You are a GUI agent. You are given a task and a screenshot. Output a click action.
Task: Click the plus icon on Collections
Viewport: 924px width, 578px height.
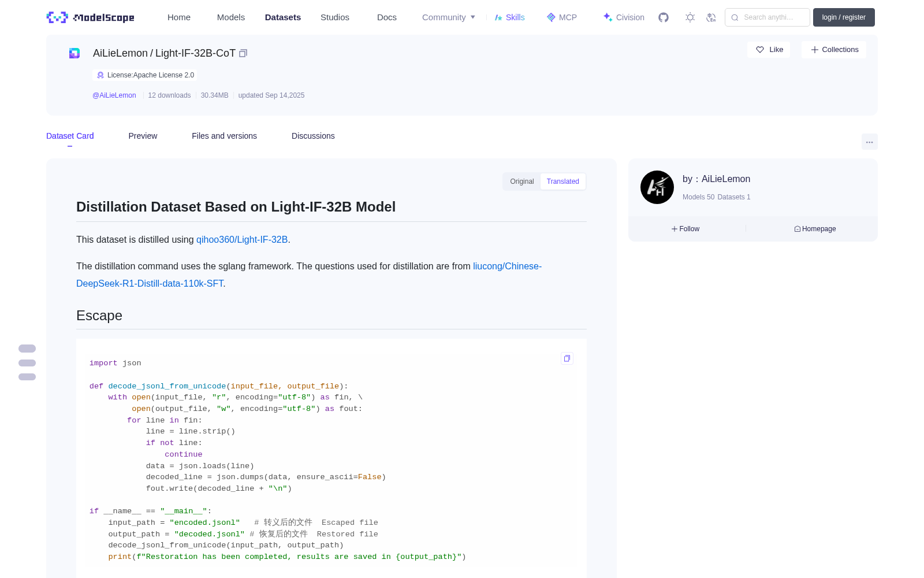[815, 50]
